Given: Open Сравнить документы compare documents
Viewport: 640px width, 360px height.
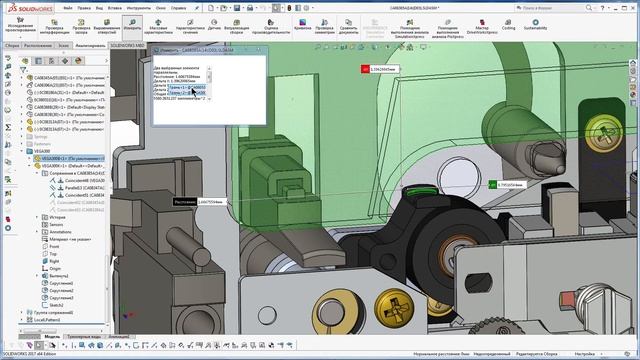Looking at the screenshot, I should (x=348, y=27).
